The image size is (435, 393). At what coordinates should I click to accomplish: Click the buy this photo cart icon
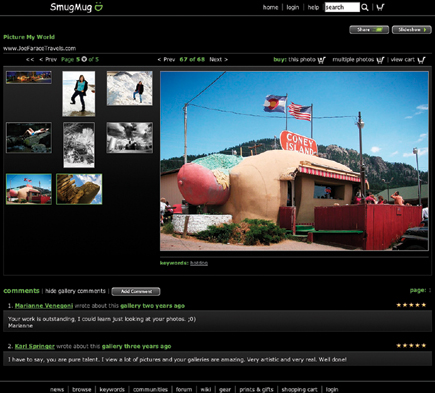321,60
